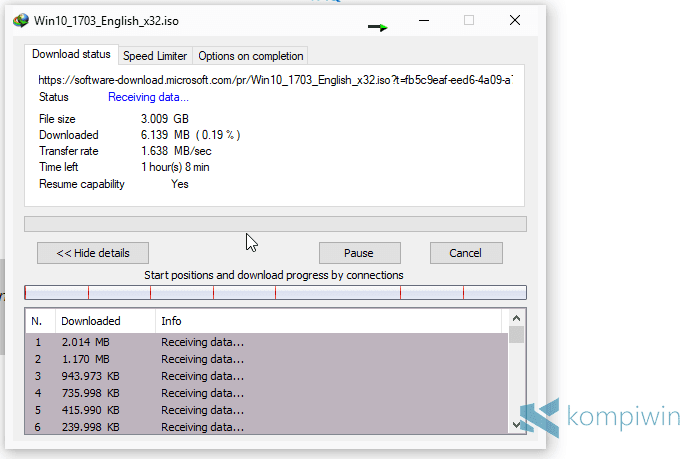Switch to the Download status tab
Screen dimensions: 690x459
tap(71, 54)
